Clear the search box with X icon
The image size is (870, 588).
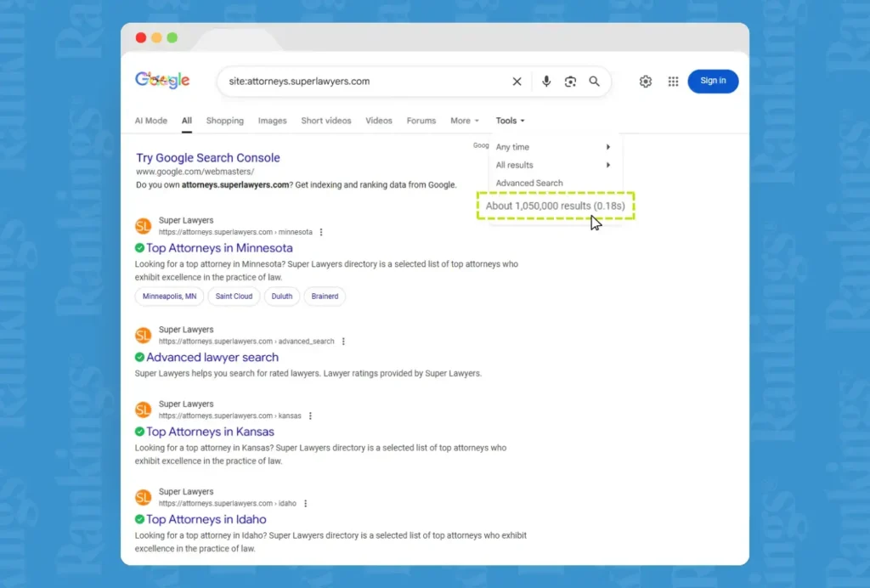click(x=517, y=82)
